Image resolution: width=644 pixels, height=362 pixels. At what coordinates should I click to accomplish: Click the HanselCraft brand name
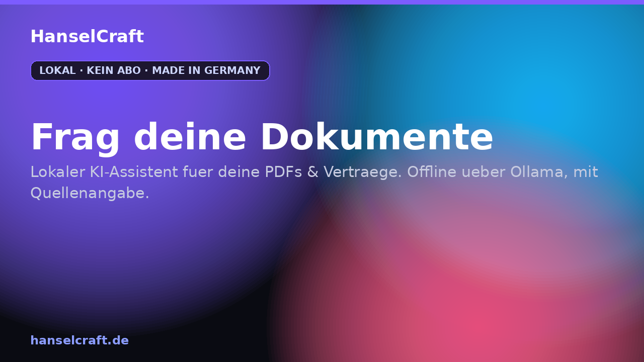tap(87, 37)
